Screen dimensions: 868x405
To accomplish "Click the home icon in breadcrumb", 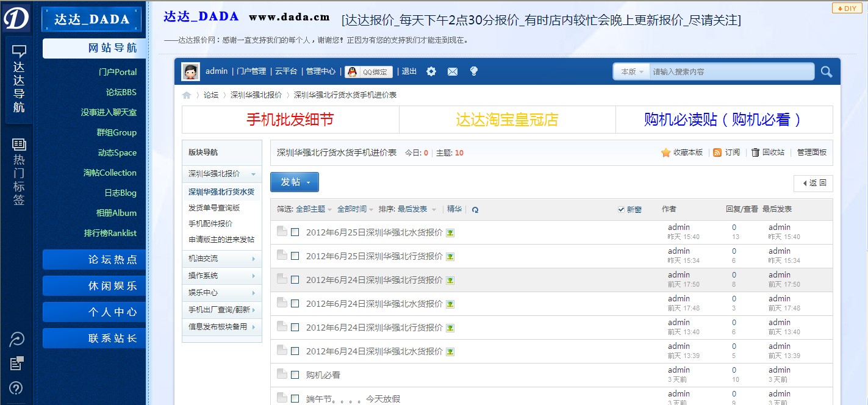I will coord(187,95).
